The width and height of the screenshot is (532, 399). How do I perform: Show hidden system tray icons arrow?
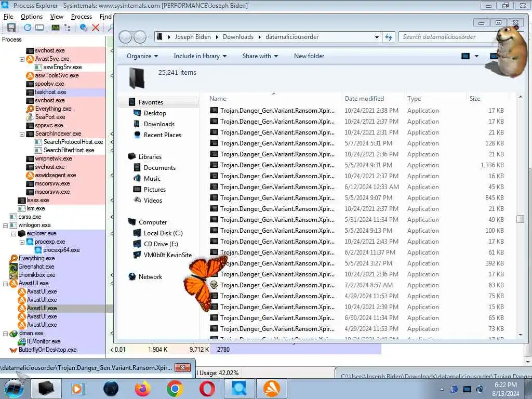442,389
